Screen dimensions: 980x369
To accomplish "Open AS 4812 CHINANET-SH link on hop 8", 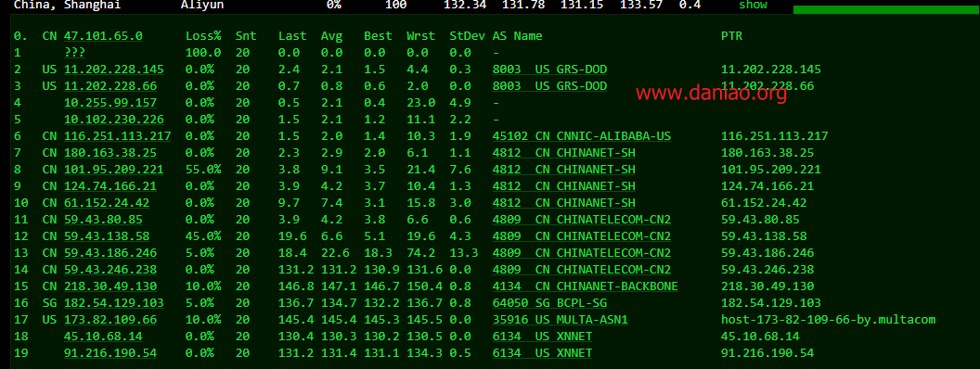I will [563, 170].
